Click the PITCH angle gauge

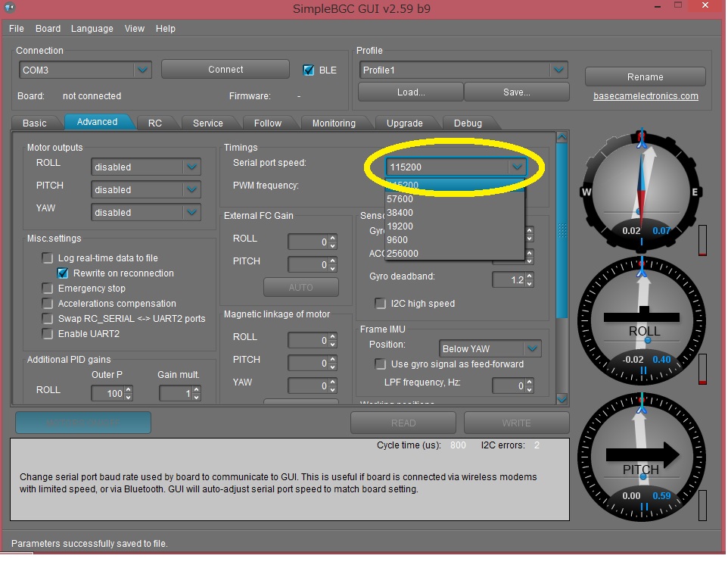coord(642,457)
